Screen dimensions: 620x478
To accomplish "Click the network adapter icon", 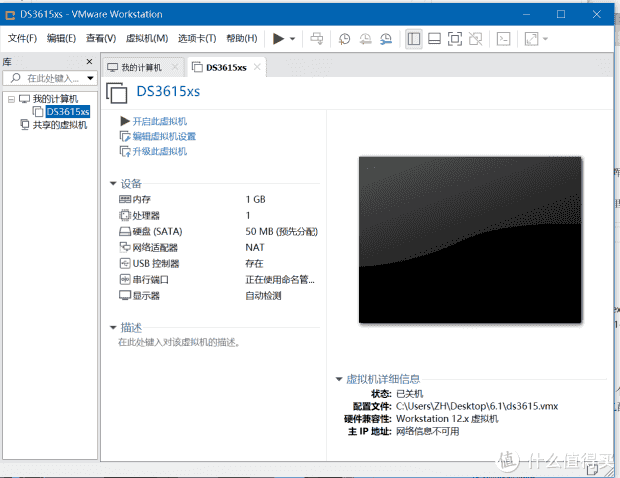I will (125, 247).
